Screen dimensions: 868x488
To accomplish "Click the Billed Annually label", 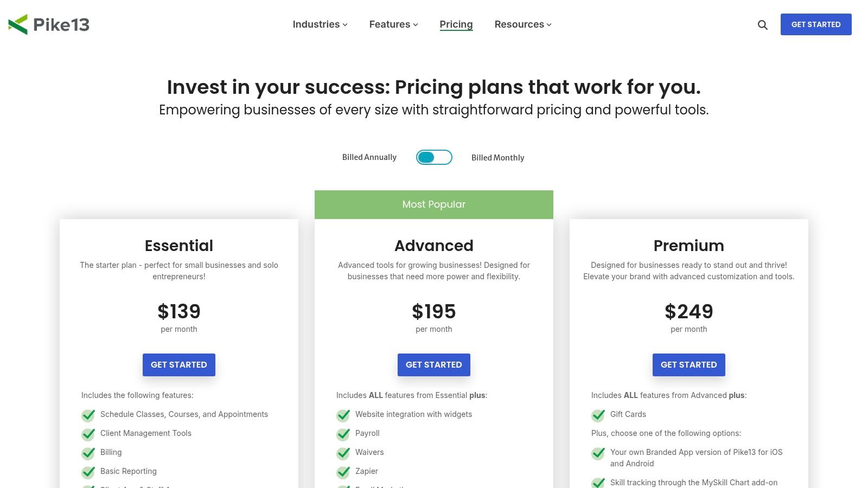I will pos(369,157).
